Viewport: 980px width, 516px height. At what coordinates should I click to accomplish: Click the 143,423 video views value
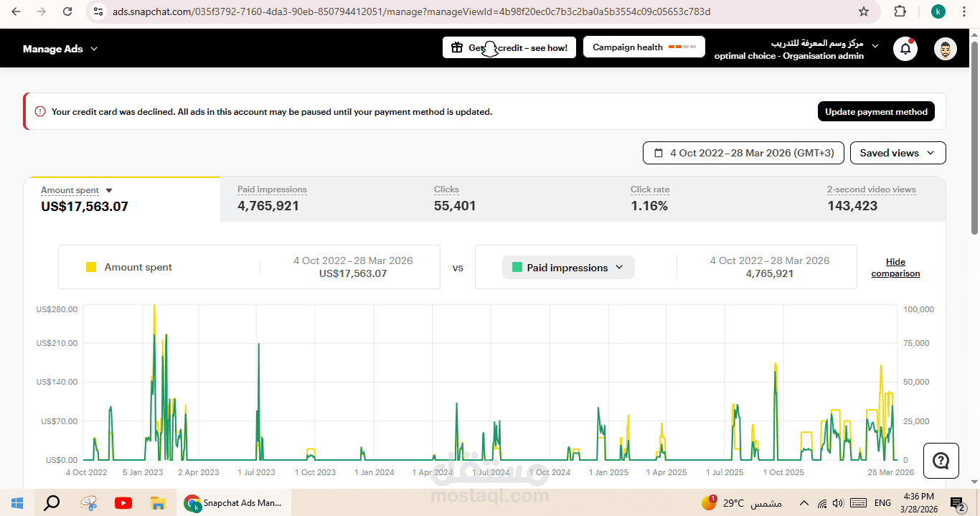852,207
